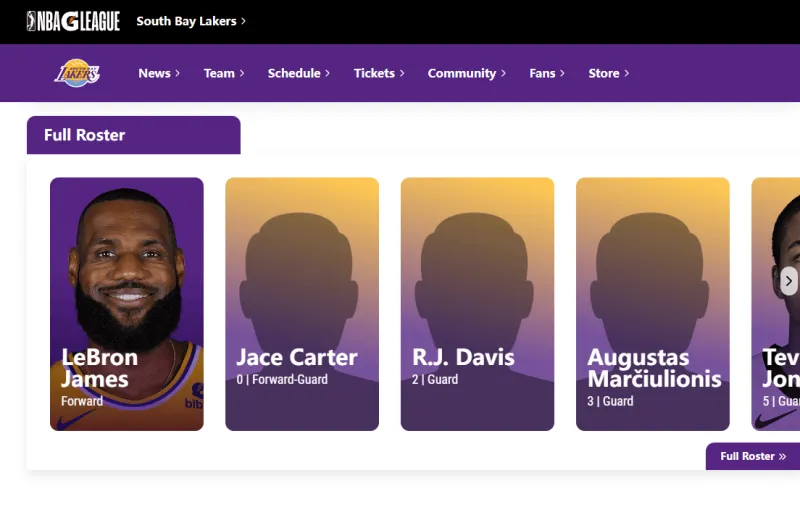The height and width of the screenshot is (528, 800).
Task: Open the Schedule menu
Action: (299, 73)
